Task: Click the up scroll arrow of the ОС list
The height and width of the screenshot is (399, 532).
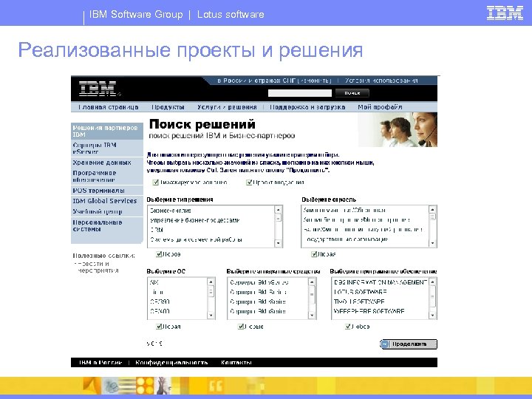Action: tap(211, 282)
